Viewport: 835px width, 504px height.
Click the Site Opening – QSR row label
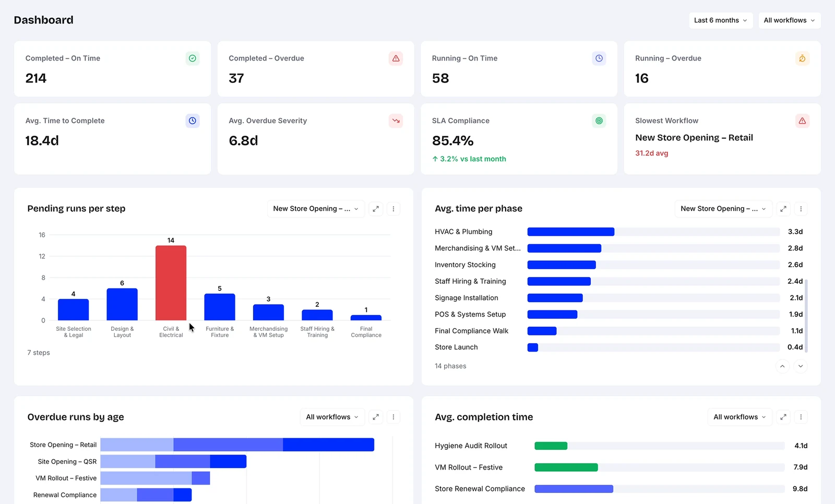(x=67, y=462)
